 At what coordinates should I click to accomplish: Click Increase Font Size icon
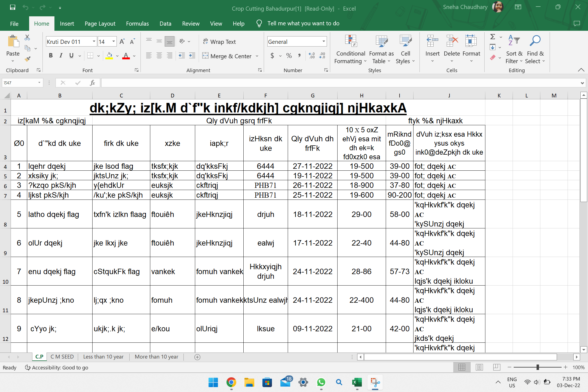122,42
